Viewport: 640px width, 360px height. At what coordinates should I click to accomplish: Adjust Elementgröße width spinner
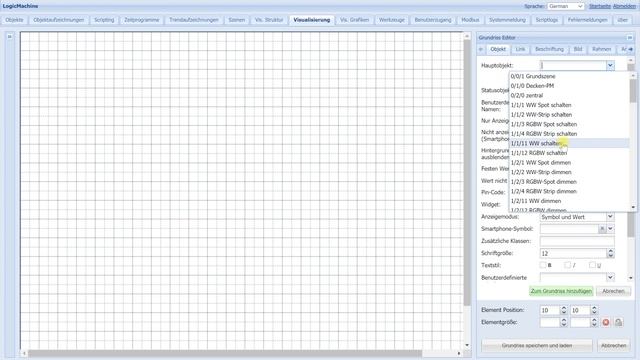coord(564,322)
